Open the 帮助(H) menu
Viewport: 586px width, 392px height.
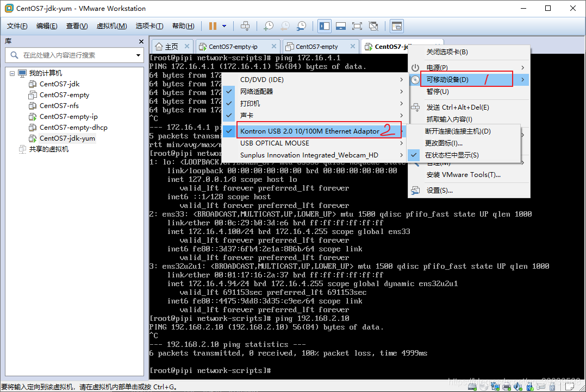[183, 26]
